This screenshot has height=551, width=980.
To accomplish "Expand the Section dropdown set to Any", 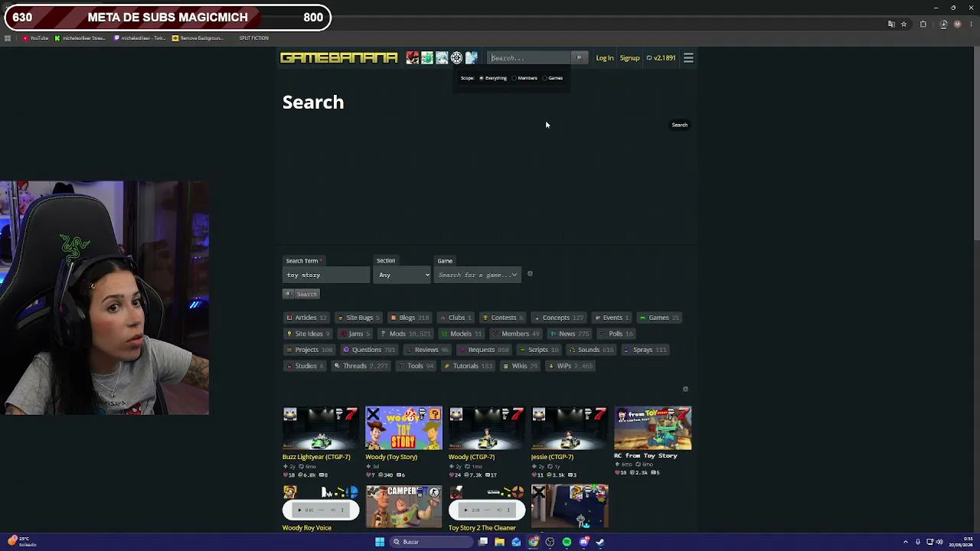I will [403, 275].
